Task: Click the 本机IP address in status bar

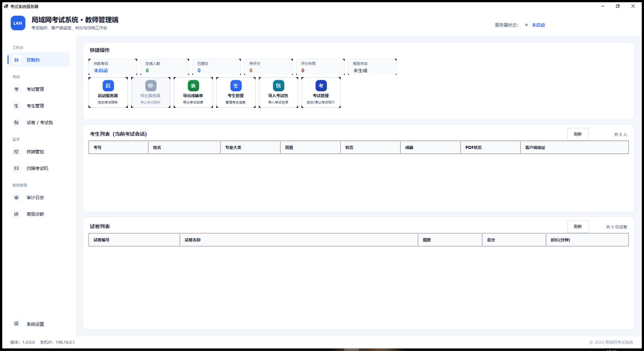Action: [x=57, y=342]
